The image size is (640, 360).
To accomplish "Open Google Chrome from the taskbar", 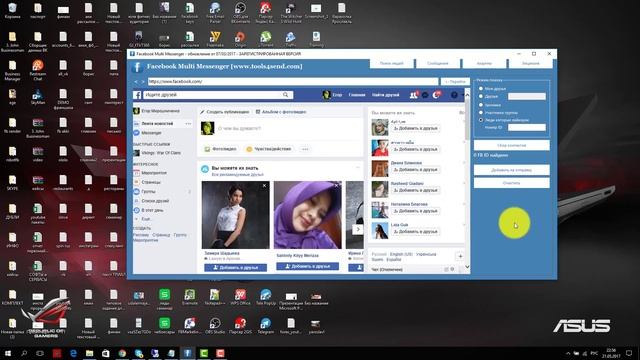I will (x=122, y=353).
